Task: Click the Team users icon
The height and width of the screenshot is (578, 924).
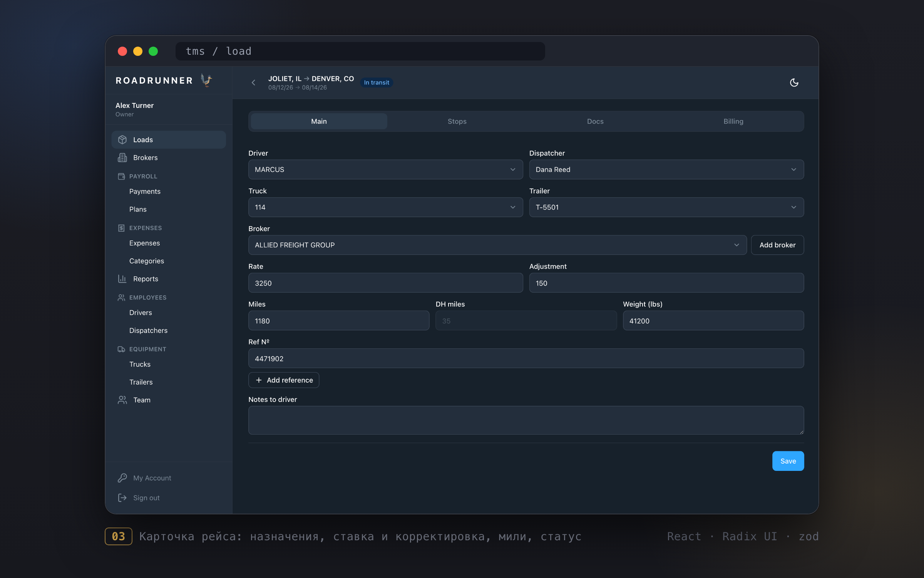Action: pyautogui.click(x=122, y=400)
